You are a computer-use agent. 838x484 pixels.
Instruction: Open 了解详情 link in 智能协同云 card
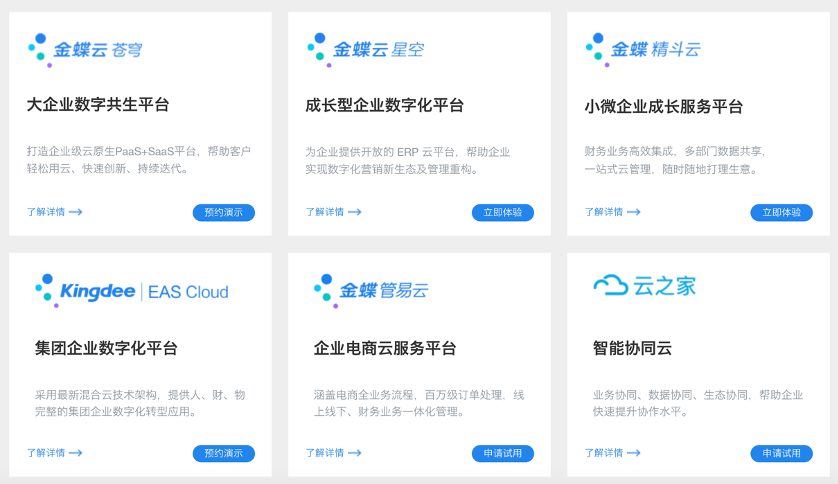tap(612, 453)
